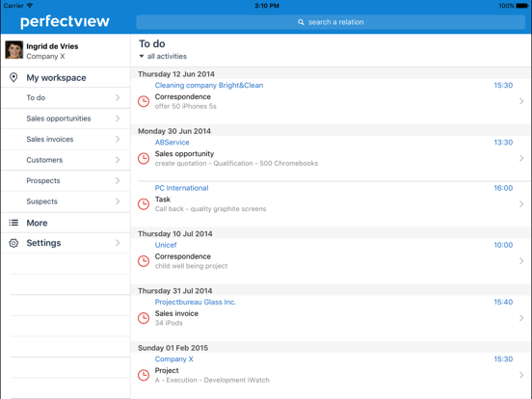The image size is (532, 399).
Task: Open Ingrid de Vries profile photo
Action: 14,50
